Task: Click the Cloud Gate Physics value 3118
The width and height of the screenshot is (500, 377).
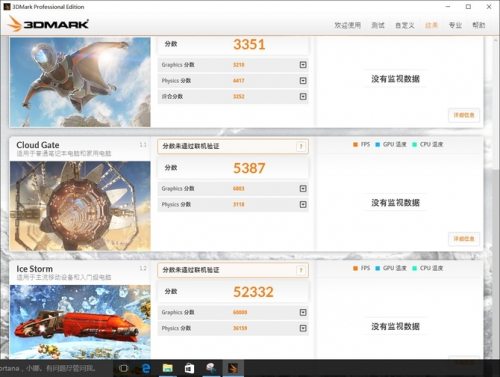Action: click(239, 204)
